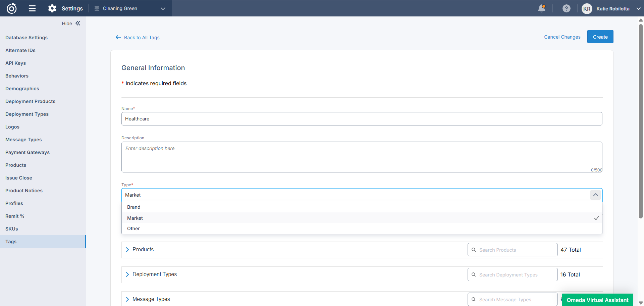Screen dimensions: 644x306
Task: Choose Other from Type options
Action: tap(133, 228)
